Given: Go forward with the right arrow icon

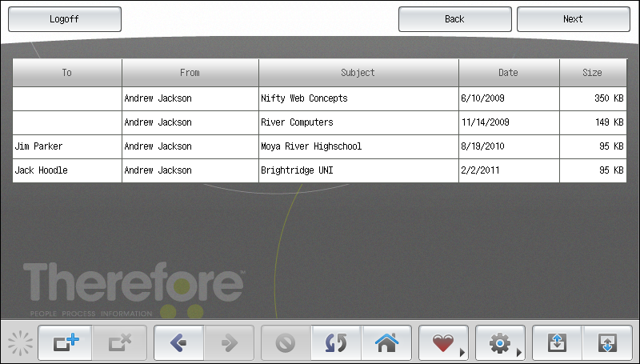Looking at the screenshot, I should 230,343.
